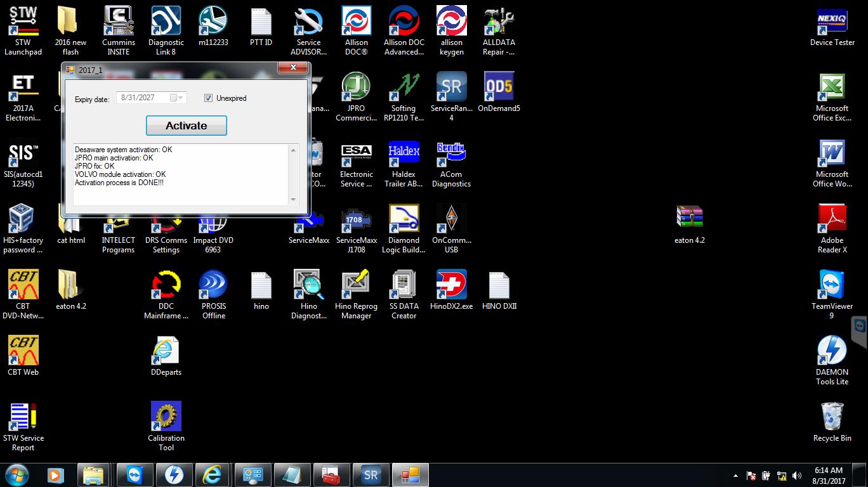Open the CBT Web shortcut
This screenshot has height=487, width=868.
(23, 356)
